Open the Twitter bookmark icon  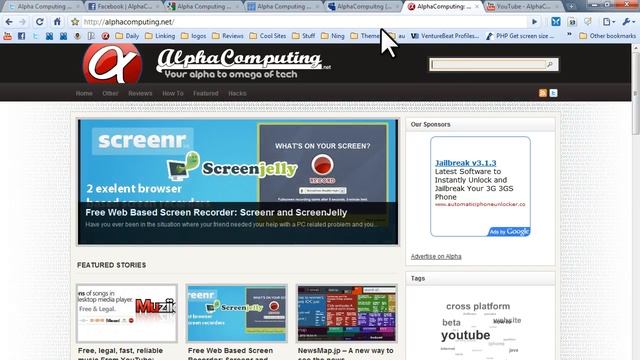click(36, 36)
